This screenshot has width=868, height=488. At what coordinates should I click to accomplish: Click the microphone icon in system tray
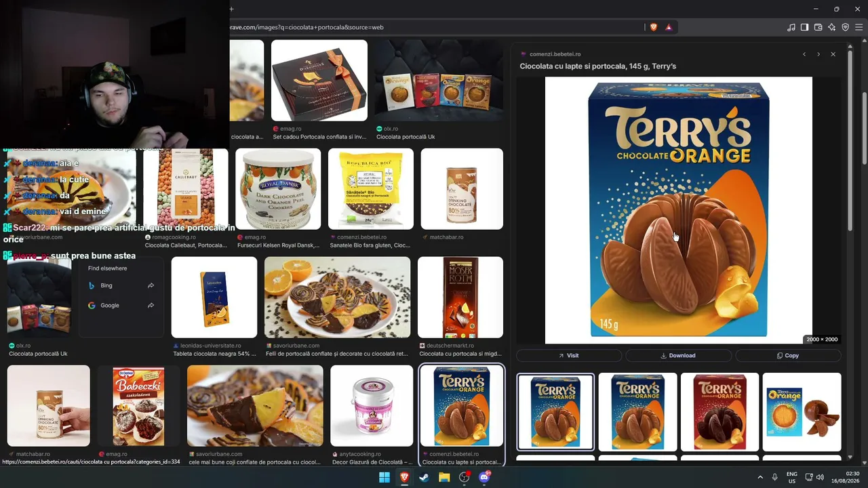pyautogui.click(x=775, y=477)
